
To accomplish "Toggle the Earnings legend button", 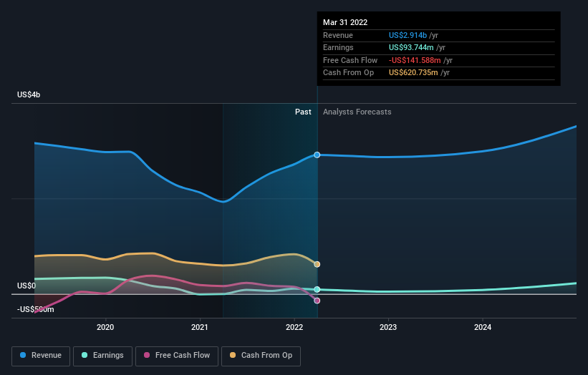I will 102,356.
